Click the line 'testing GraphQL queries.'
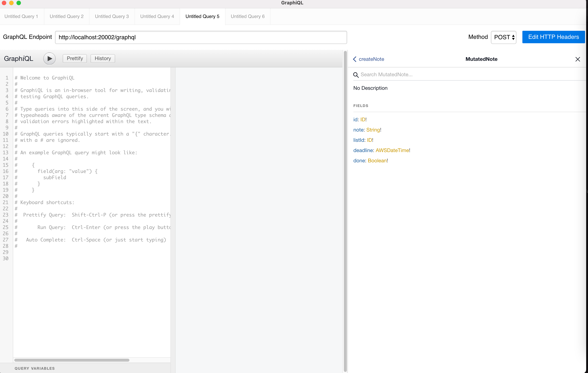Viewport: 588px width, 373px height. tap(52, 97)
